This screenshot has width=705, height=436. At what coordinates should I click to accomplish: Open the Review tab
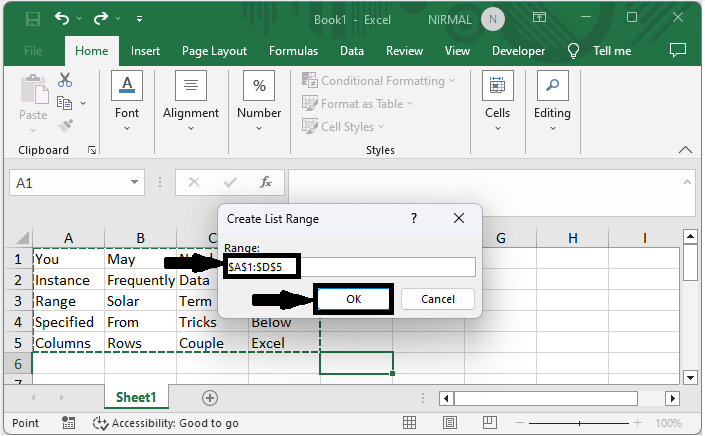tap(404, 51)
